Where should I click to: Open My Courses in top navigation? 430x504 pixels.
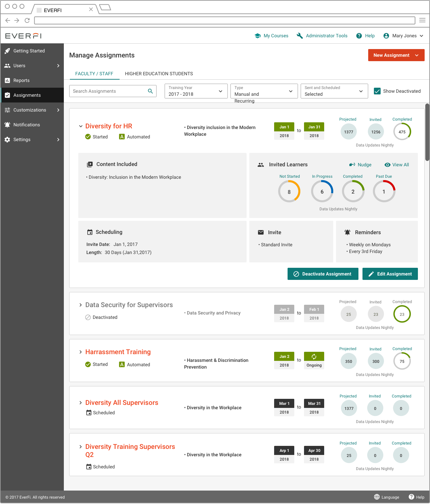pyautogui.click(x=271, y=36)
